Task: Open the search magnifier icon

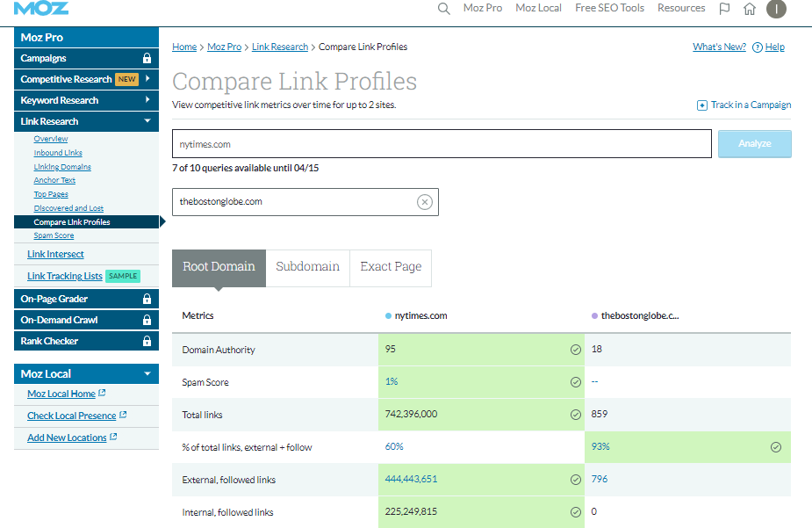Action: (444, 8)
